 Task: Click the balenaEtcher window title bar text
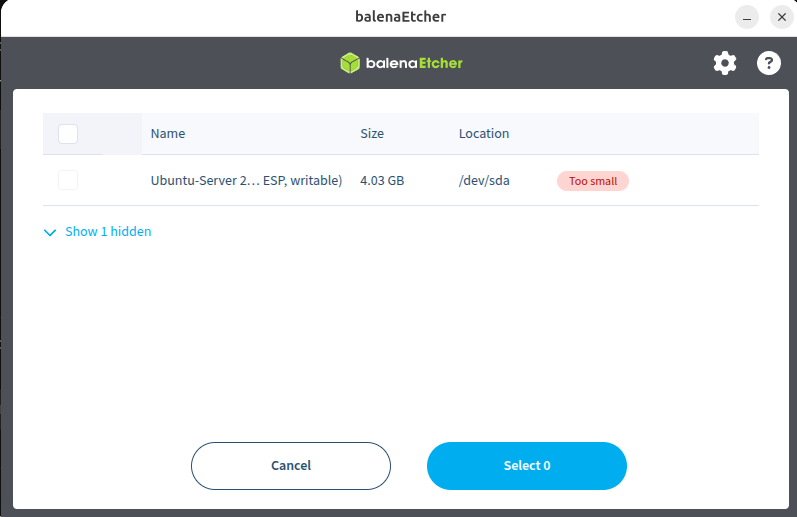coord(401,17)
